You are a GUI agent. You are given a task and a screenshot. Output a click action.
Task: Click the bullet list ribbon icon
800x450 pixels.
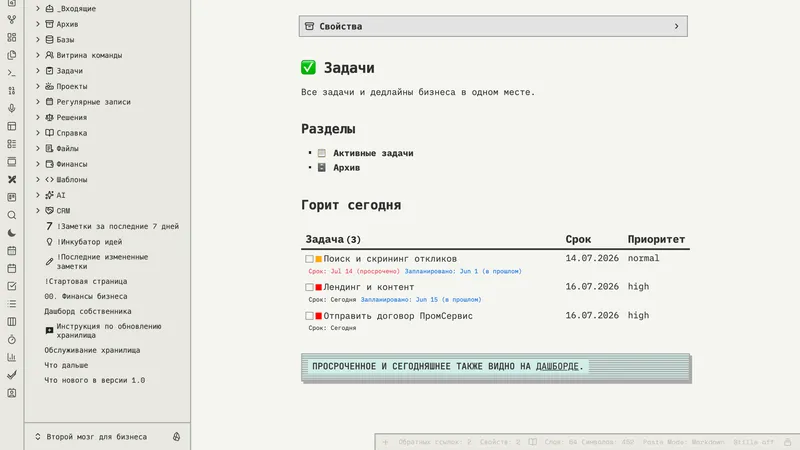pos(12,304)
